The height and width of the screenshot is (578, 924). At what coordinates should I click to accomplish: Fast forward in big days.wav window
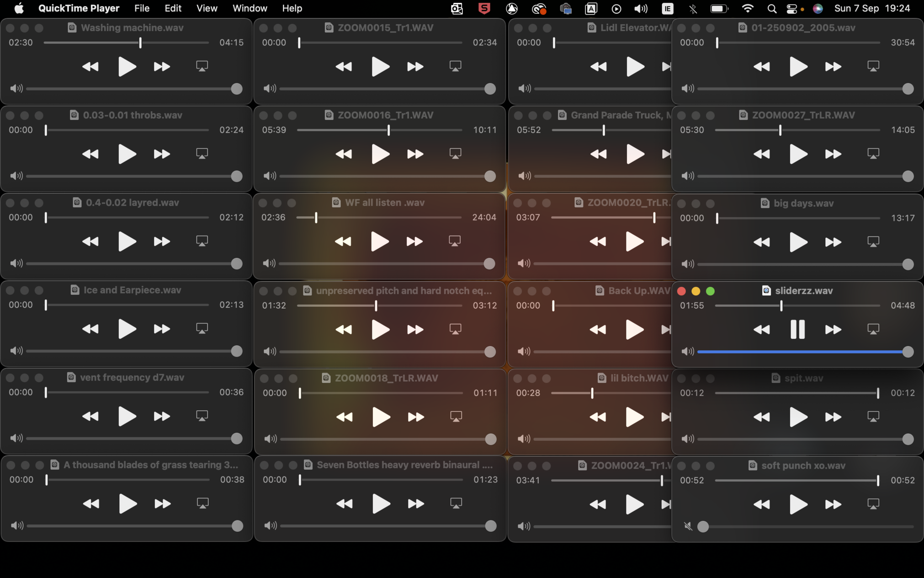pyautogui.click(x=833, y=242)
